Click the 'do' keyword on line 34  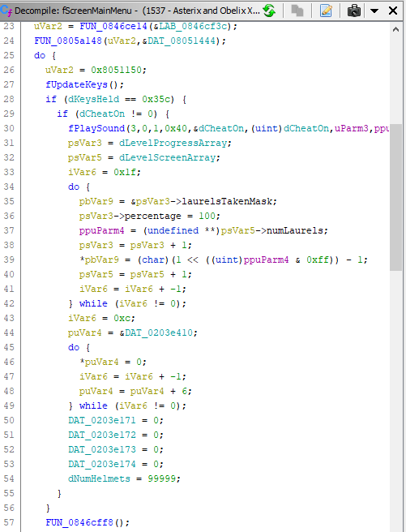[x=74, y=187]
